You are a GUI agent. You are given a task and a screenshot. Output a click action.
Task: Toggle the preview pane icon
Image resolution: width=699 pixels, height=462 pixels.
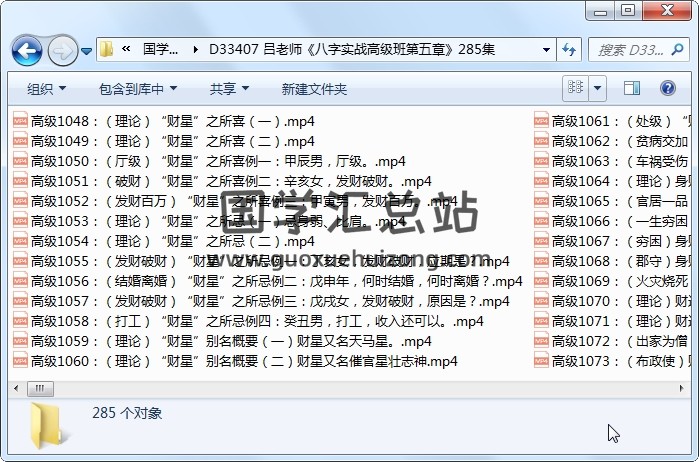click(632, 88)
